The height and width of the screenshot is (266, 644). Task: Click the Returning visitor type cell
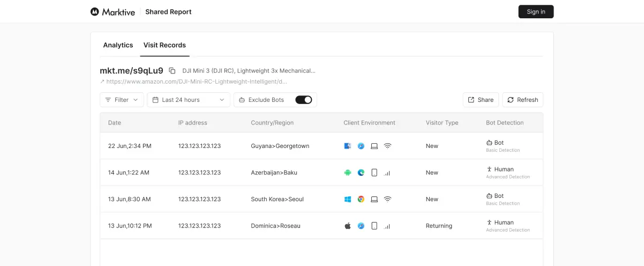[439, 226]
